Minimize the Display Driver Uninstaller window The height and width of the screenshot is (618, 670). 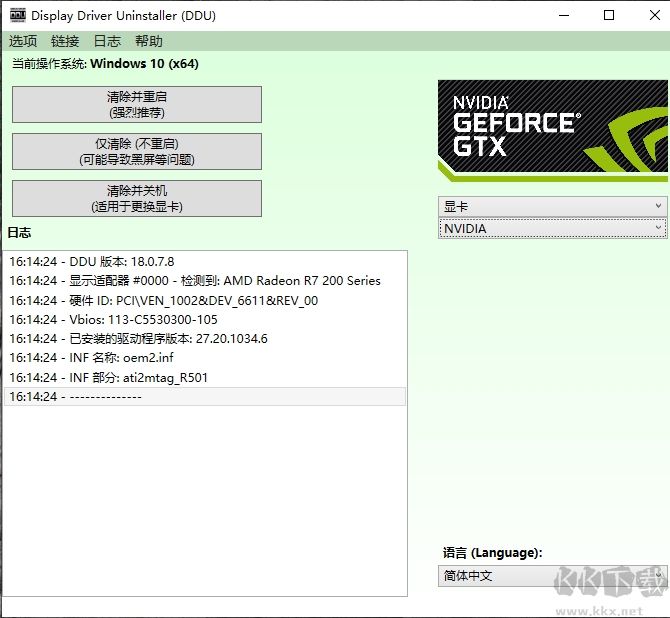click(563, 15)
